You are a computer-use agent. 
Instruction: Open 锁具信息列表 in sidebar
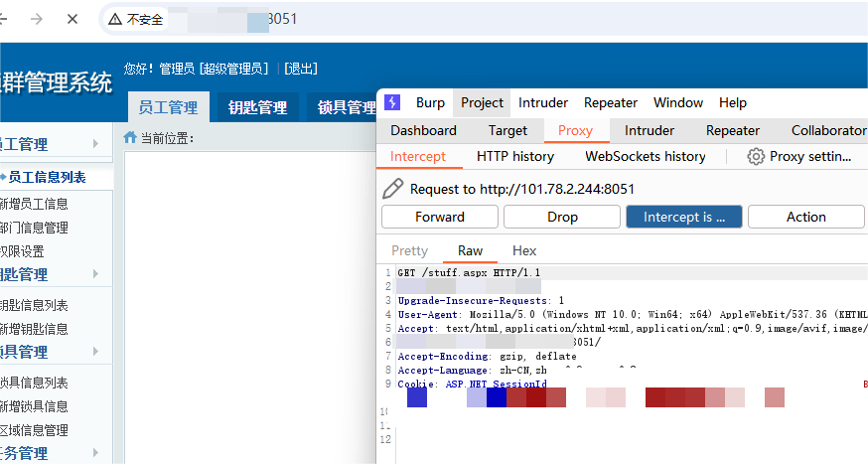(34, 384)
